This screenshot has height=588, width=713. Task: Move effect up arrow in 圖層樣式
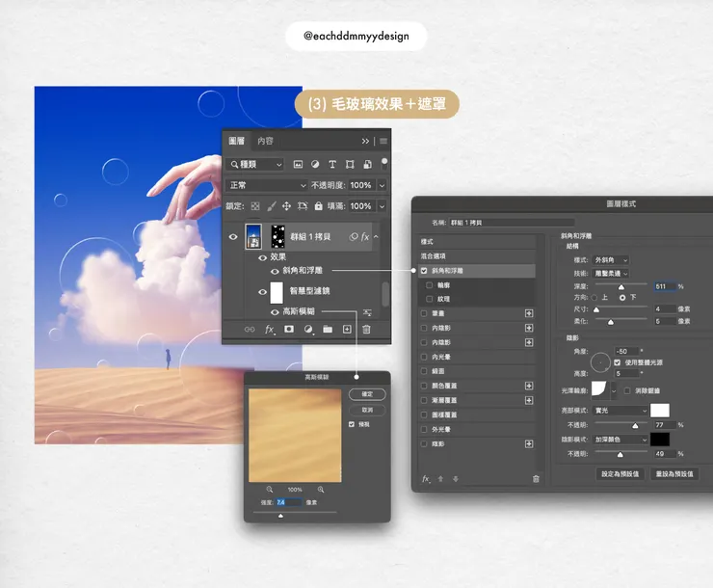[440, 479]
